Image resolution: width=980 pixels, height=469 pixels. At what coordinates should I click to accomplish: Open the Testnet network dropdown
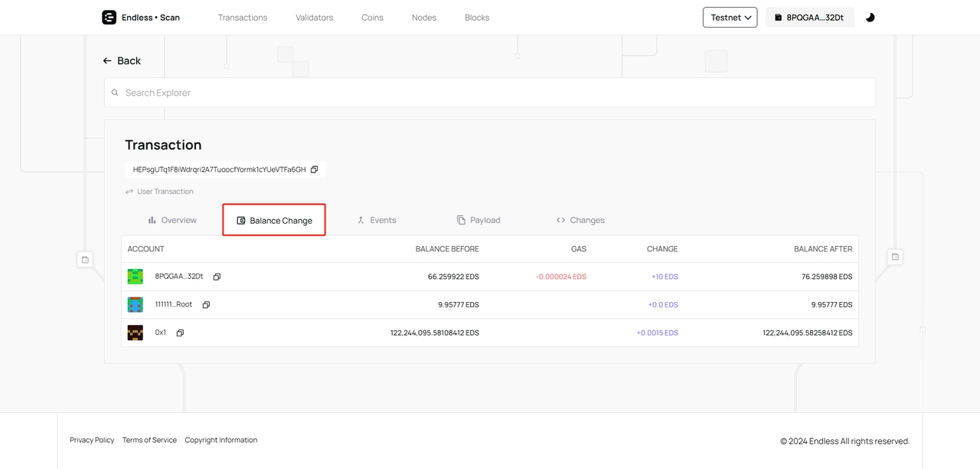pos(730,18)
